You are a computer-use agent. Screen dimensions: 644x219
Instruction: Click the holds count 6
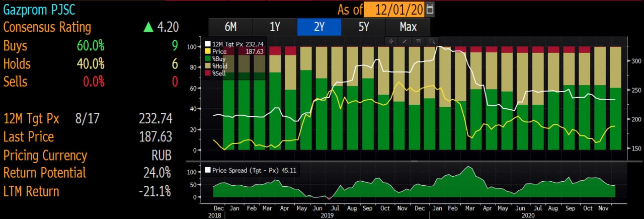coord(175,64)
